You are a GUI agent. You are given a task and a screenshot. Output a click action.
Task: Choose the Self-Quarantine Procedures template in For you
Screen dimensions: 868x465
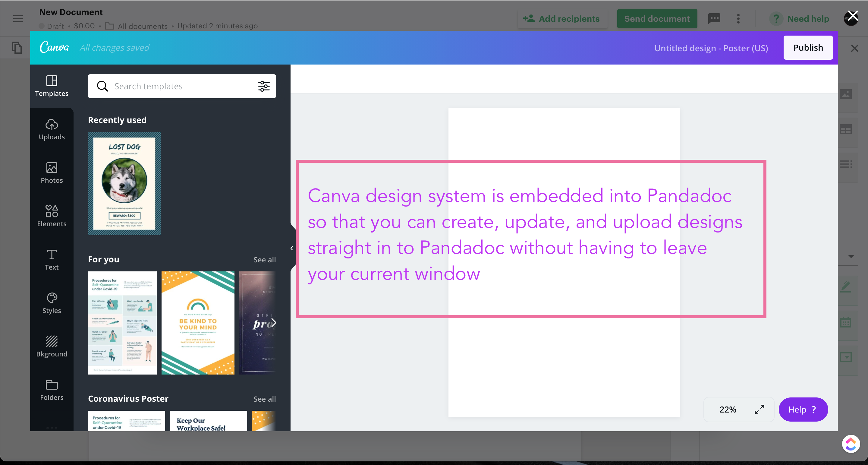click(x=122, y=323)
